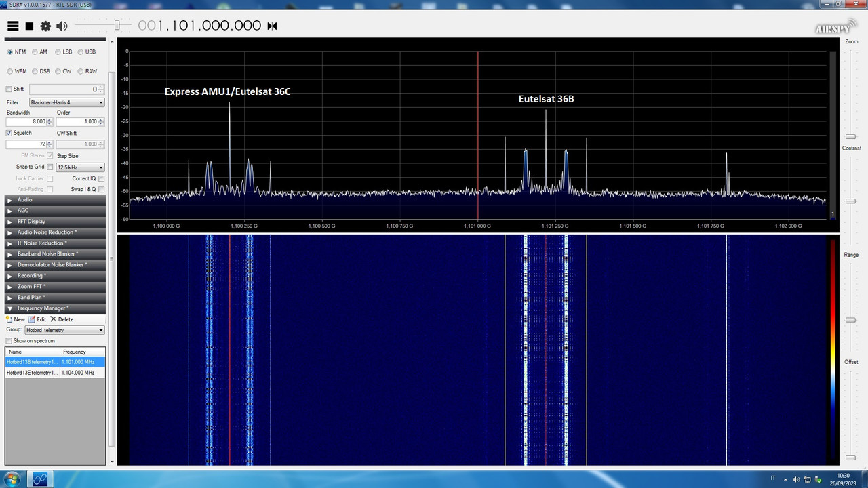Expand the Audio panel

click(54, 200)
